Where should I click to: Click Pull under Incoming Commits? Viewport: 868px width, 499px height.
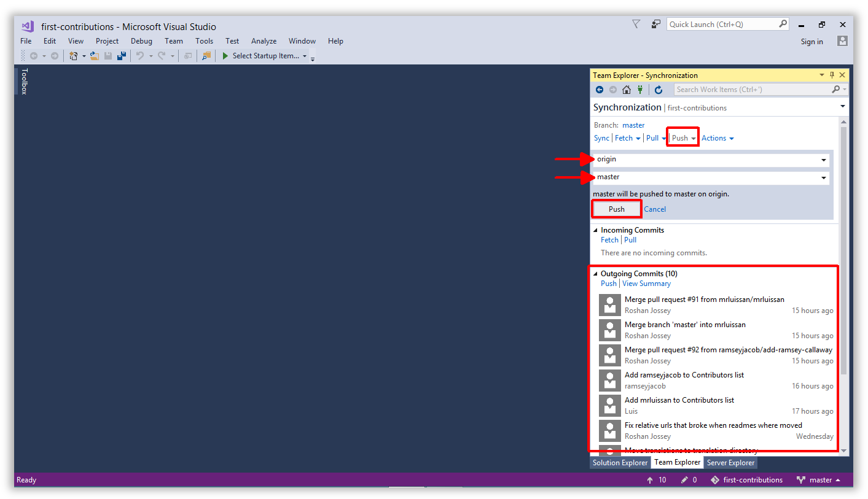pos(630,240)
